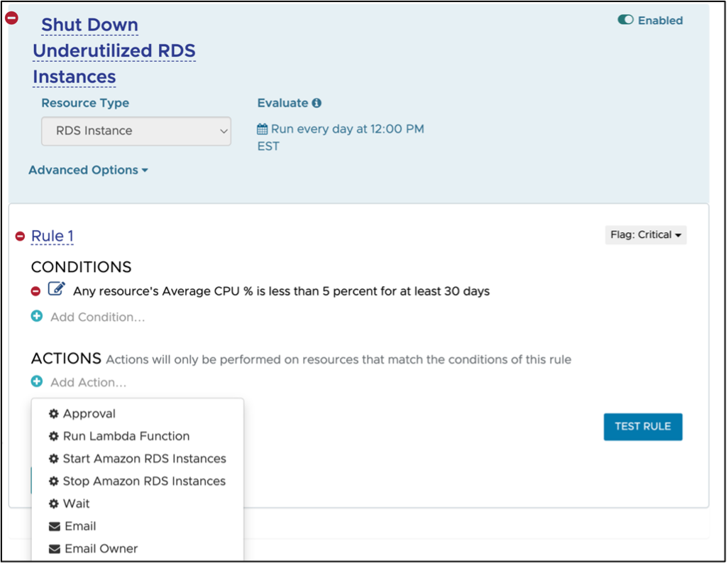Click the plus icon beside Add Action

click(x=37, y=382)
